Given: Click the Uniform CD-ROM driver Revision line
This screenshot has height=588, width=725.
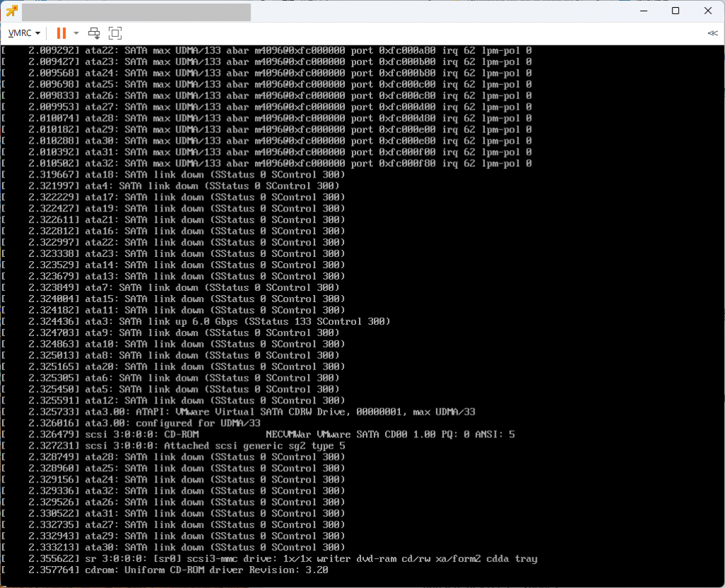Looking at the screenshot, I should (x=165, y=570).
